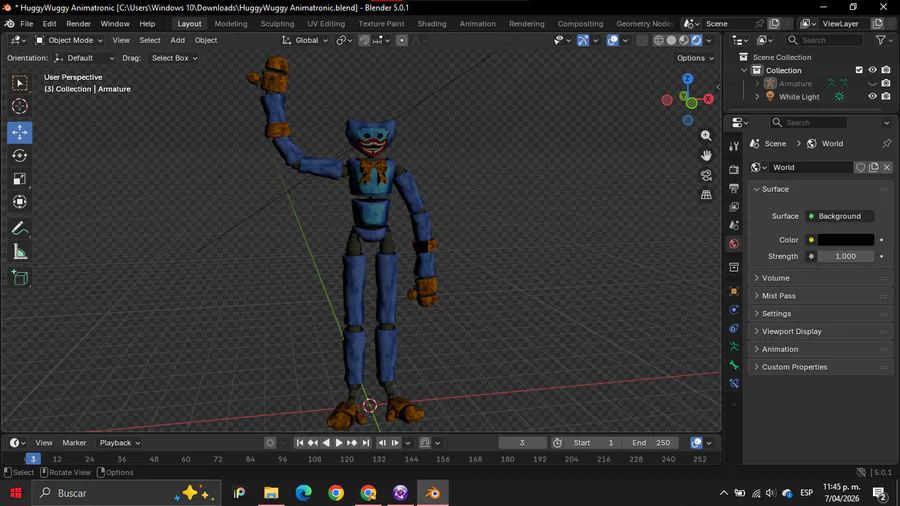Select the Measure tool
The height and width of the screenshot is (506, 900).
(20, 252)
